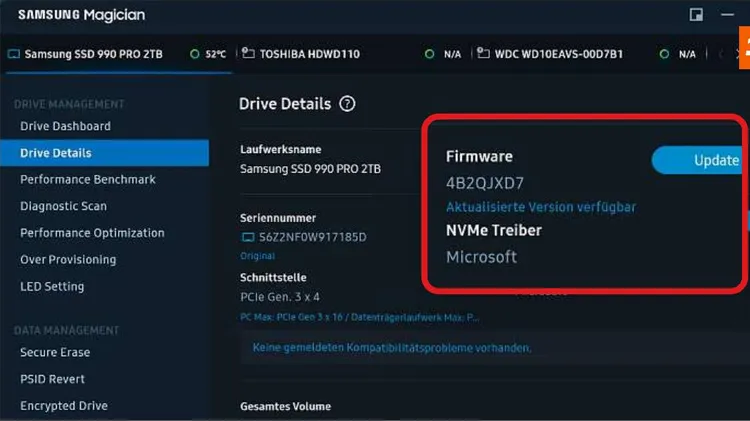This screenshot has width=750, height=421.
Task: Click the WDC drive N/A status circle
Action: (x=665, y=54)
